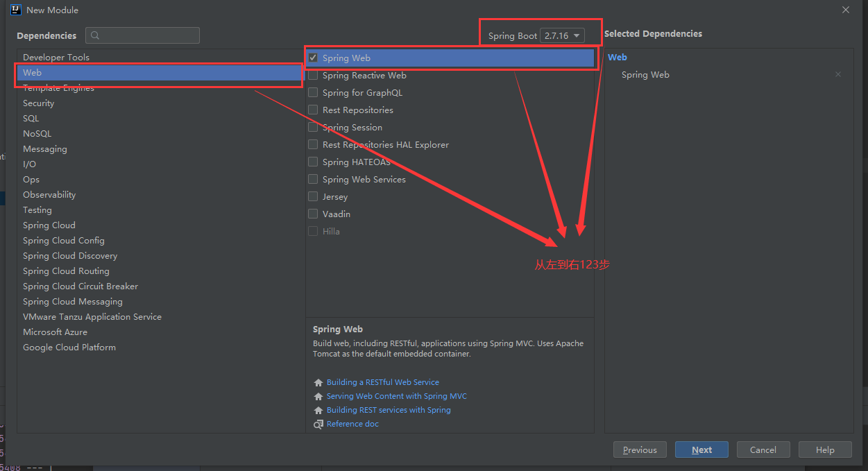Enable the Spring Reactive Web checkbox

313,76
